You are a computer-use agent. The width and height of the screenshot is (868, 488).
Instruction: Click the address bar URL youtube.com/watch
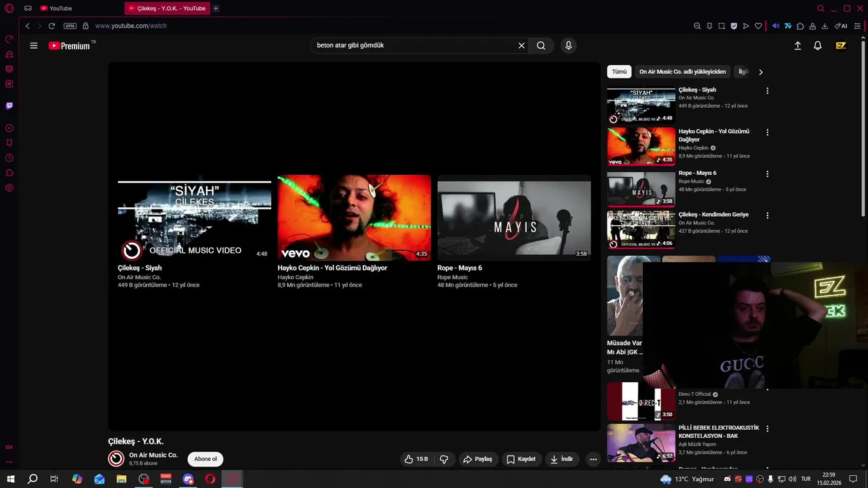pos(131,26)
